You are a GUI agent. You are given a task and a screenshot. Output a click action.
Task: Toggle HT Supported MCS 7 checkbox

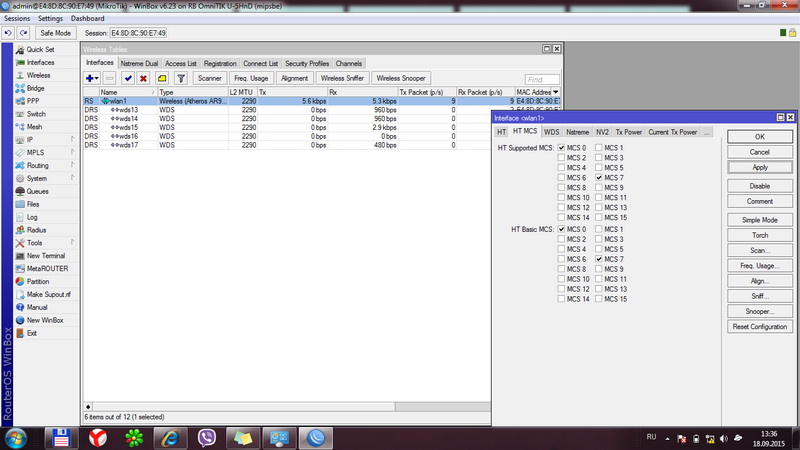[599, 178]
